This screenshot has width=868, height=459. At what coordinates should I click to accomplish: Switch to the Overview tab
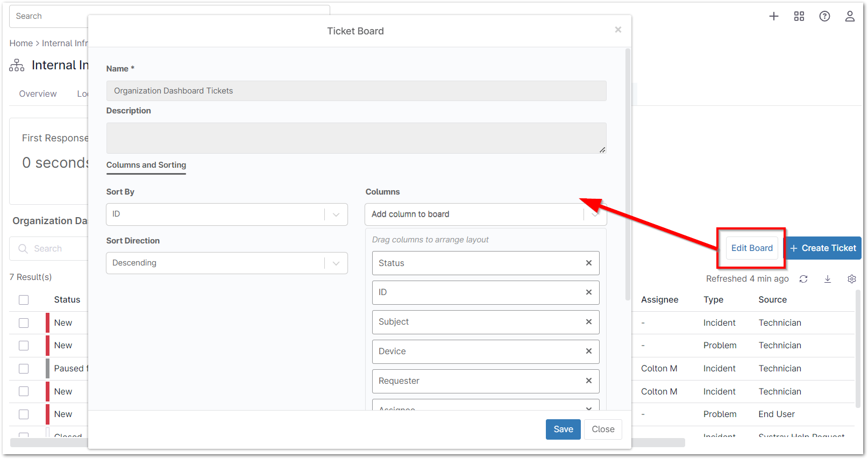38,94
